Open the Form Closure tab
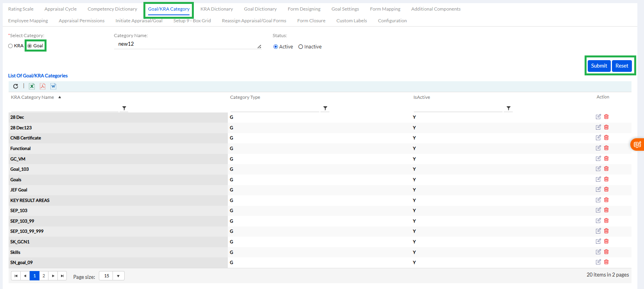This screenshot has height=289, width=644. (311, 21)
